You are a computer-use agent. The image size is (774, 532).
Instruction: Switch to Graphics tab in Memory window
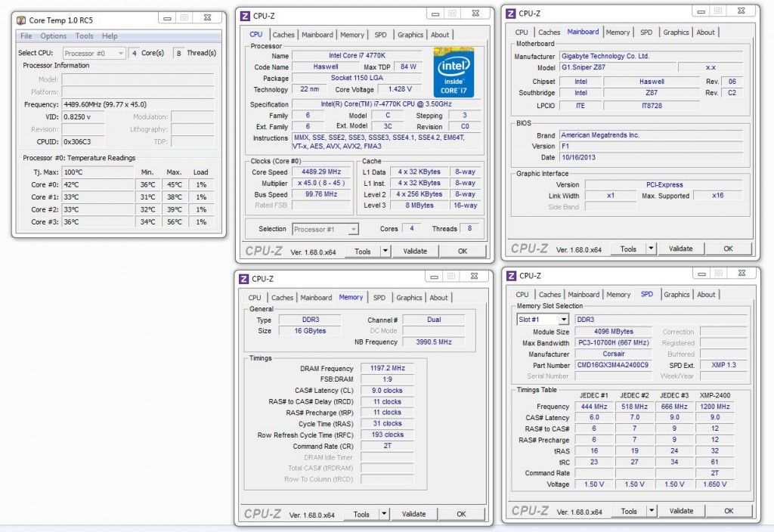click(x=409, y=298)
